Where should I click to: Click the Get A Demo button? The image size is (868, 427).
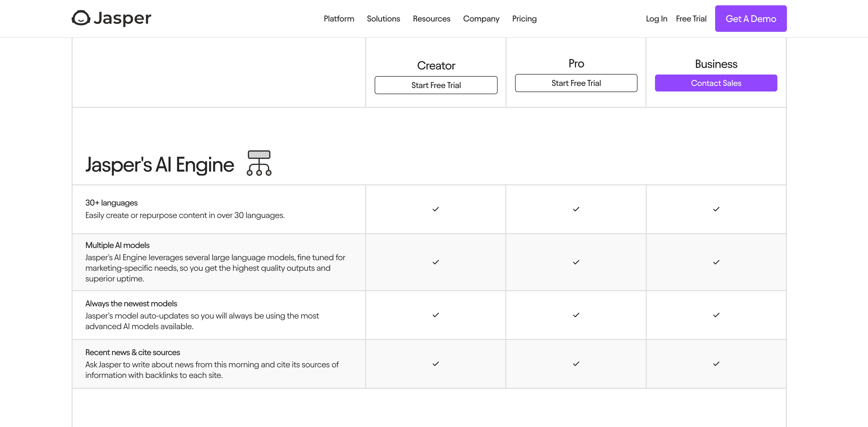pyautogui.click(x=751, y=19)
